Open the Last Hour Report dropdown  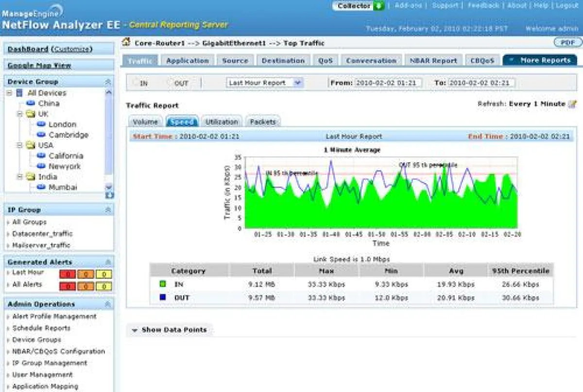pos(298,83)
